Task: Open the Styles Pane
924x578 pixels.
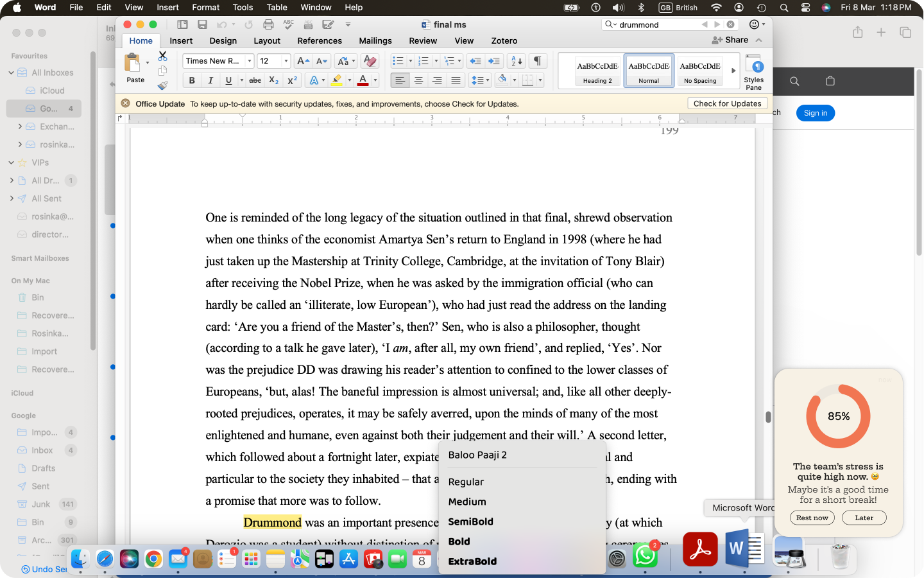Action: [x=754, y=72]
